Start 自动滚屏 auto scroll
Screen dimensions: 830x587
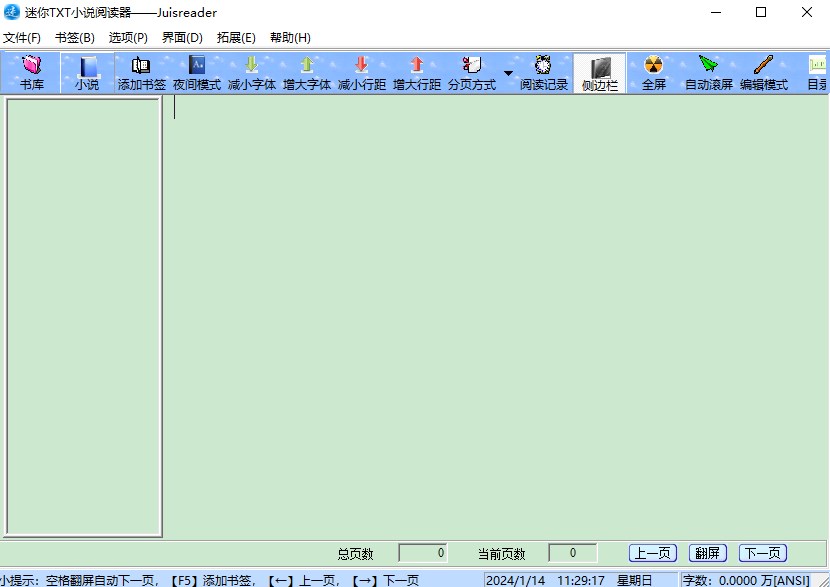[709, 73]
